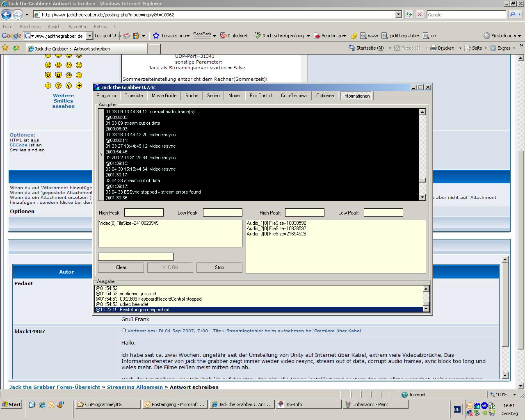Click scroll-down arrow of topic review frame

(505, 376)
